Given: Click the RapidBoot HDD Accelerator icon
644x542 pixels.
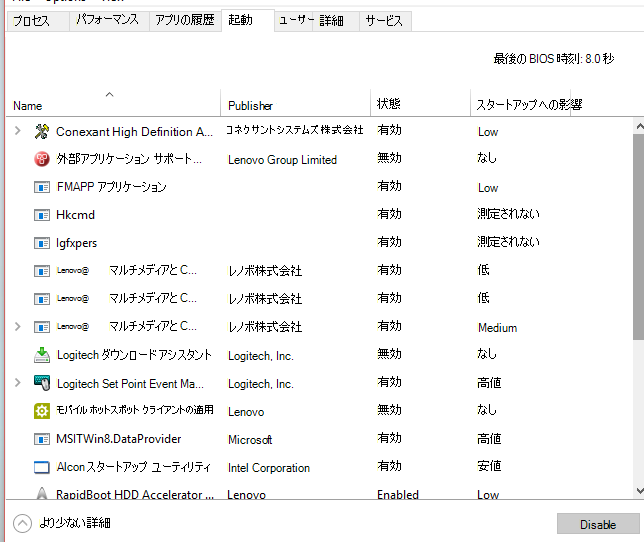Looking at the screenshot, I should pos(41,493).
